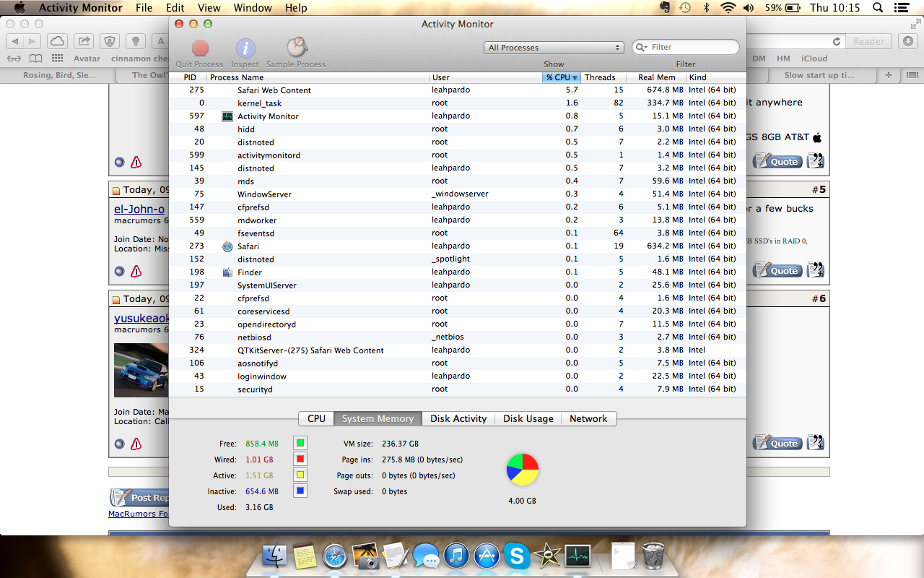Click Safari iCloud Tabs cloud button

[x=58, y=41]
